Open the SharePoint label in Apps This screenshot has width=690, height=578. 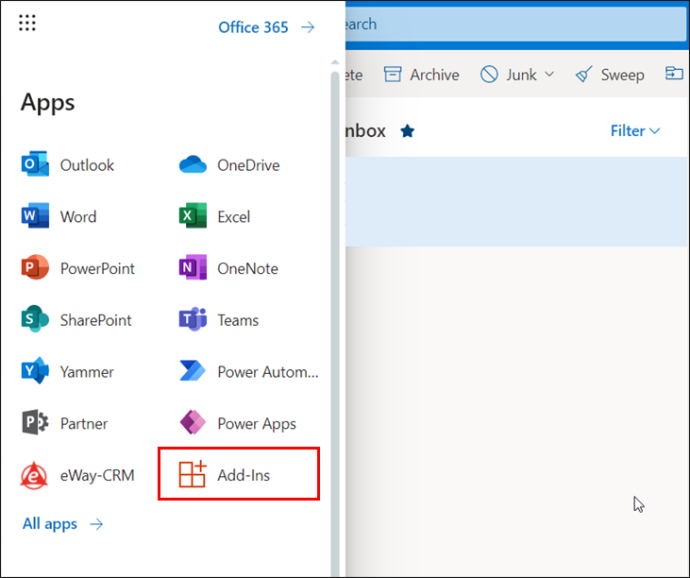click(x=95, y=320)
